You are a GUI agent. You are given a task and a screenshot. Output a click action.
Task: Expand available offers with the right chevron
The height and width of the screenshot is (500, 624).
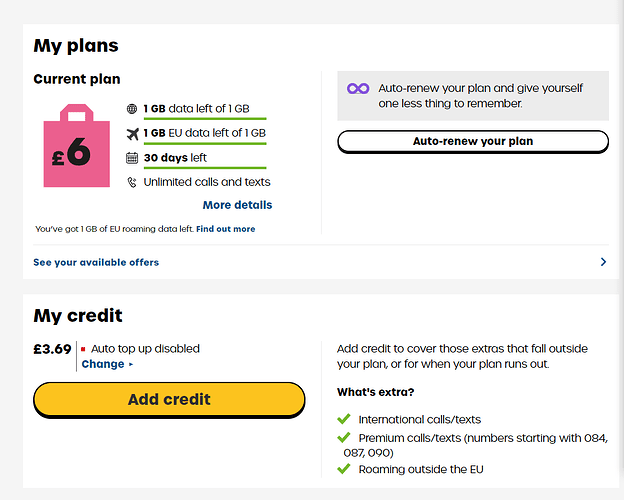(603, 262)
